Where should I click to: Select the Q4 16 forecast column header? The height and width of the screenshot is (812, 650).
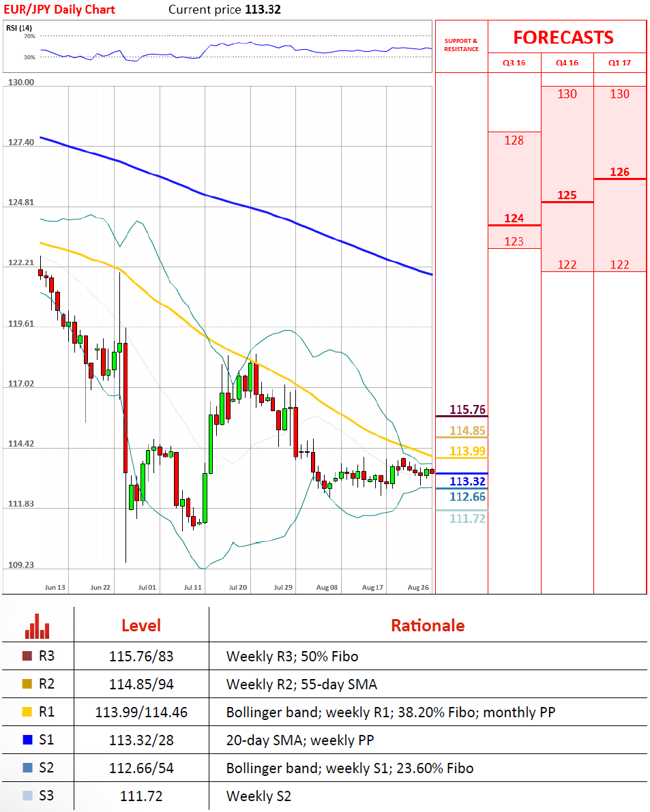click(567, 63)
